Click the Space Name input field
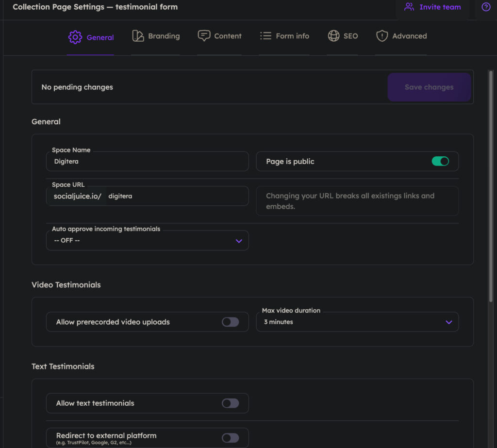Image resolution: width=497 pixels, height=448 pixels. point(148,162)
